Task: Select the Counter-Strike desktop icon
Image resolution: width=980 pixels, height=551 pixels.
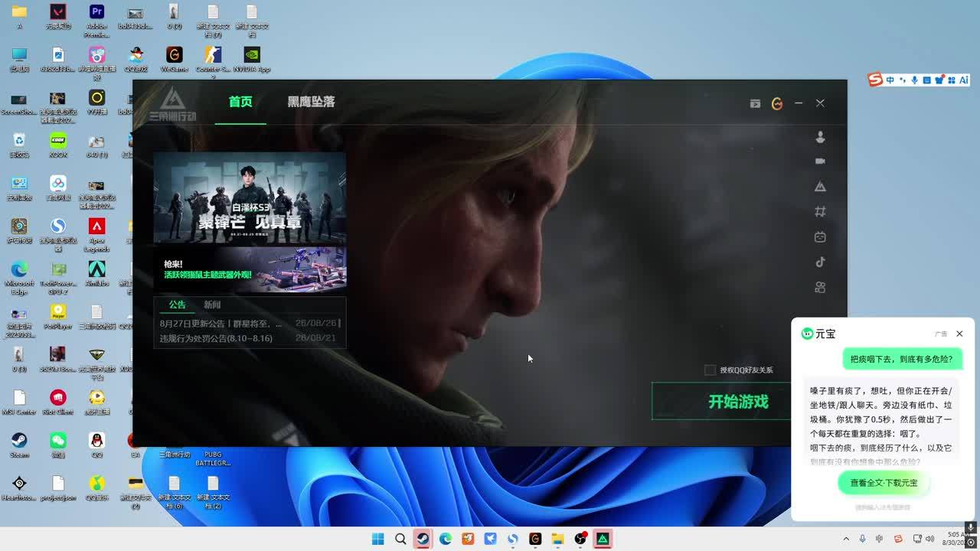Action: 213,61
